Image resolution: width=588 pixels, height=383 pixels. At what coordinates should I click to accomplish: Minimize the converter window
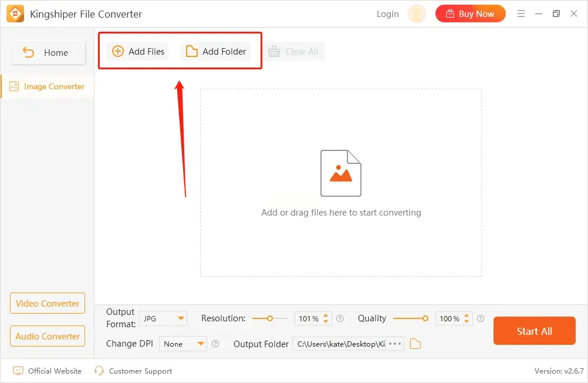tap(539, 14)
